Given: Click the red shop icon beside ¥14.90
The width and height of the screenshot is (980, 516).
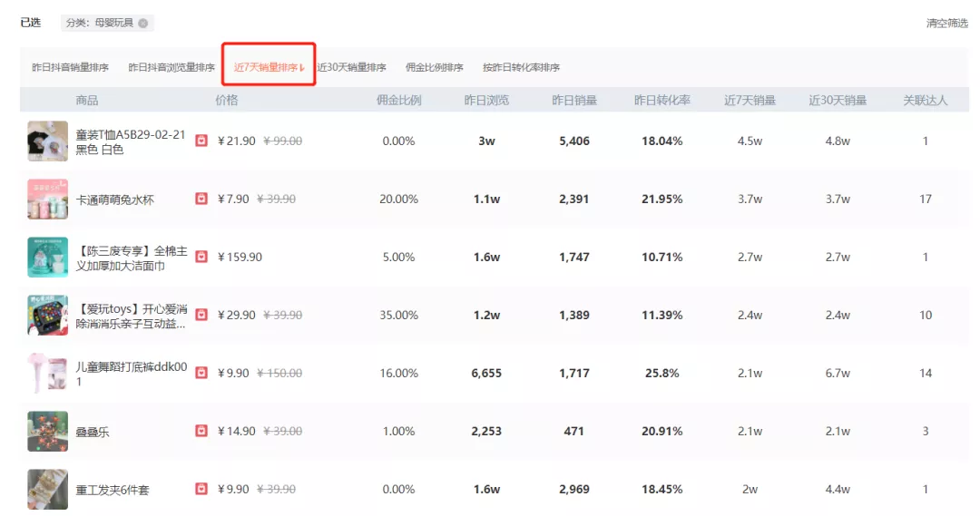Looking at the screenshot, I should pos(201,431).
